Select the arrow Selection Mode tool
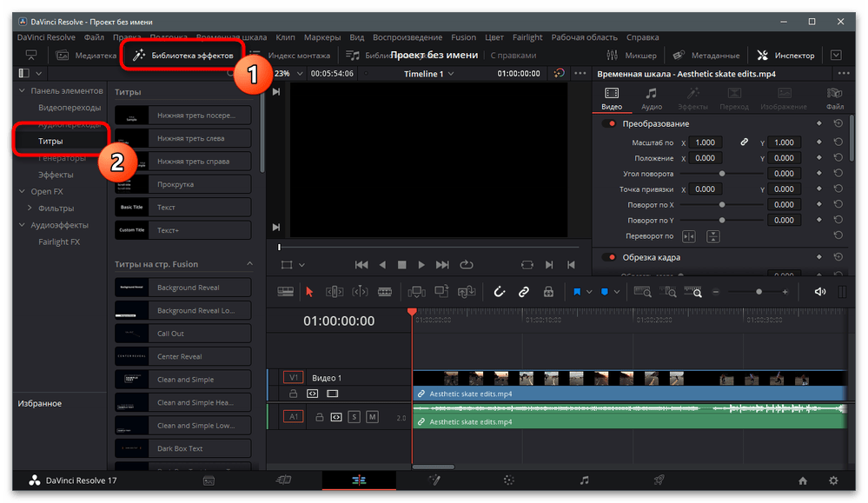 click(309, 293)
